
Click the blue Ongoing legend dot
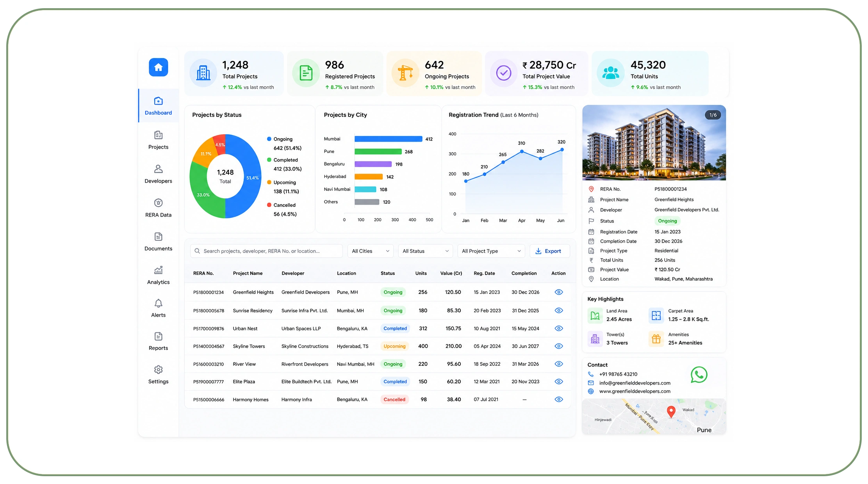[269, 139]
